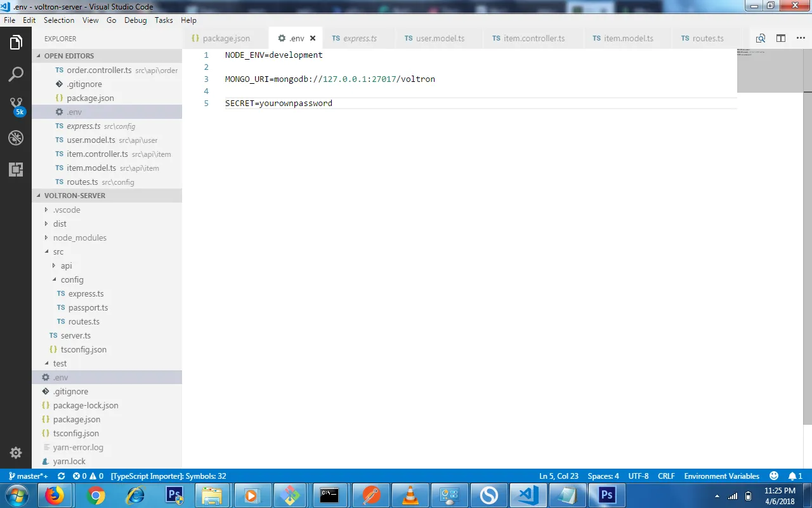
Task: Switch to the item.controller.ts tab
Action: [534, 38]
